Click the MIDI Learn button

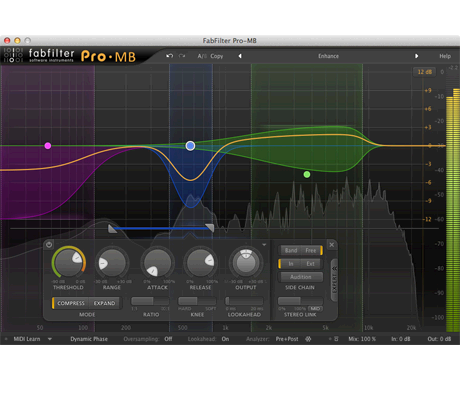pos(27,339)
